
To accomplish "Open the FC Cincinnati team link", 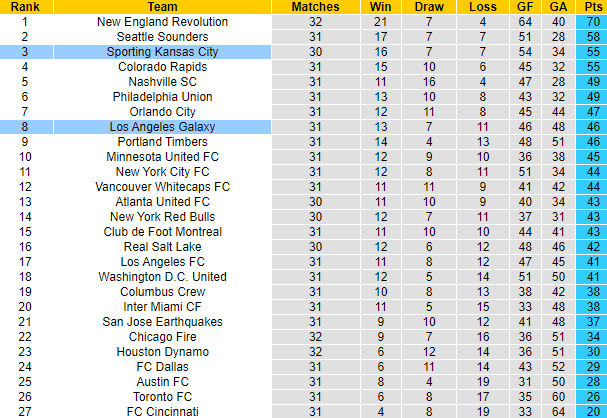I will pos(162,412).
